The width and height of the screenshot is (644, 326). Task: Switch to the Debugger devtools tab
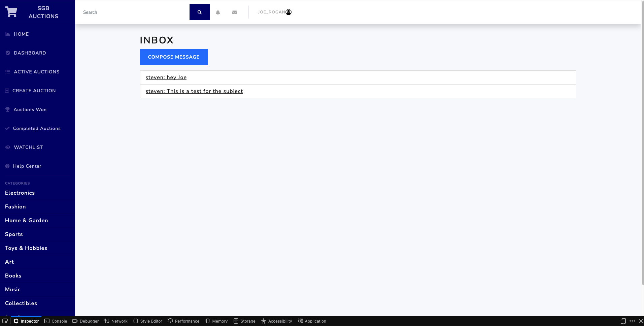coord(86,321)
